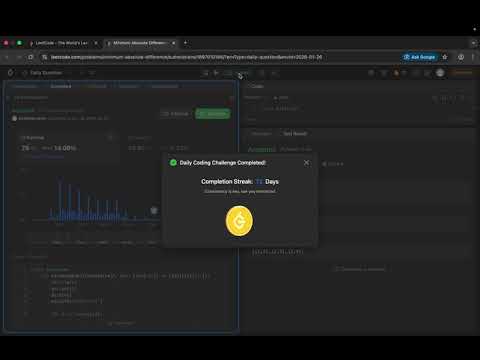Close the Minimum Absolute Difference browser tab
The height and width of the screenshot is (360, 480).
(174, 43)
